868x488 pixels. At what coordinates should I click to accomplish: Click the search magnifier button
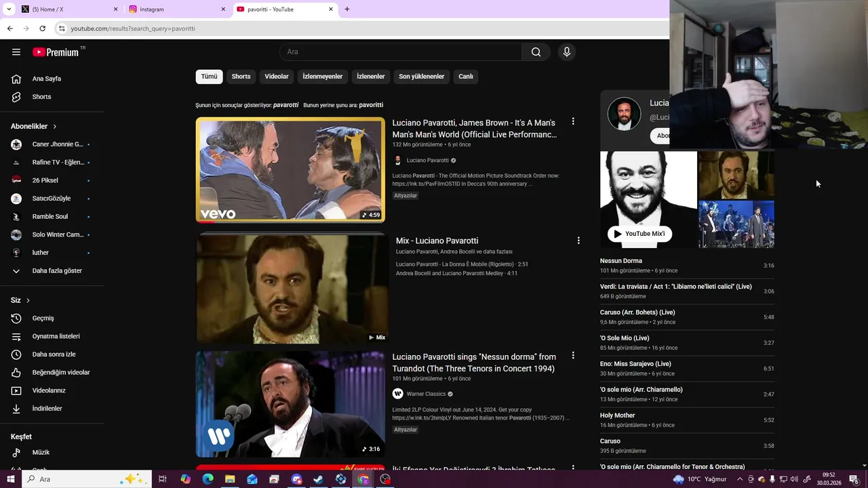[x=536, y=52]
